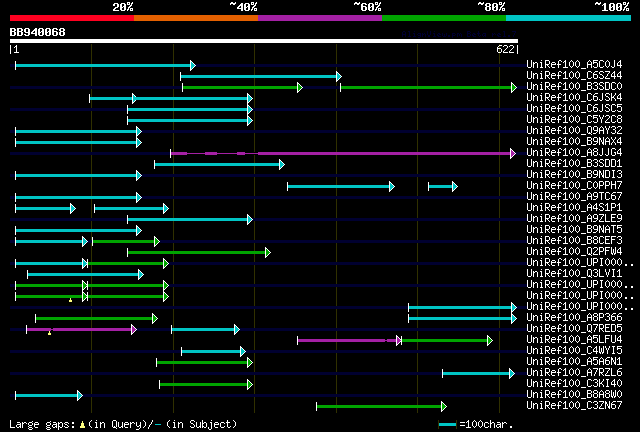Select the UniRef100_A9TC67 label
The width and height of the screenshot is (640, 432).
coord(574,196)
